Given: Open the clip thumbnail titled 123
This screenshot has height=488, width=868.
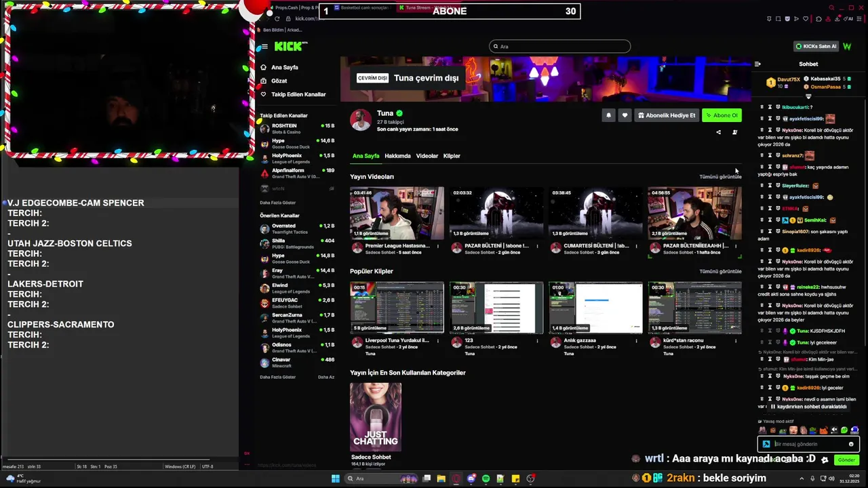Looking at the screenshot, I should 496,308.
